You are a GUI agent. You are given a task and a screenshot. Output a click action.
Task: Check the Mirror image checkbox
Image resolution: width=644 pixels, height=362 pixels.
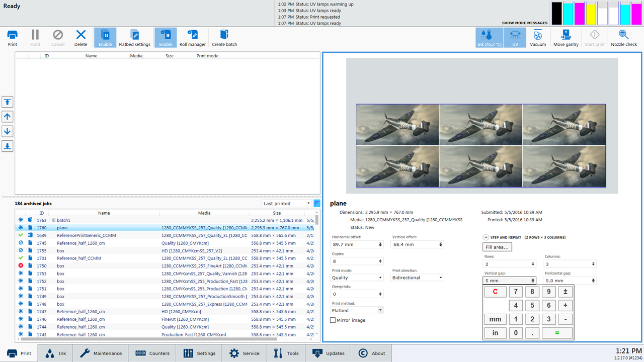point(333,320)
